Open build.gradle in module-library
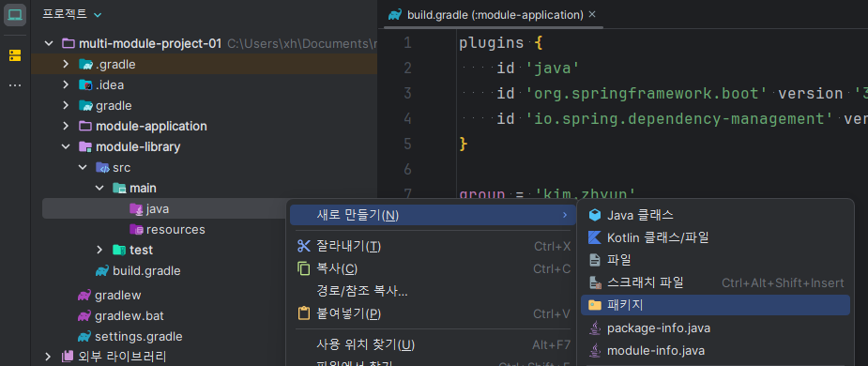Viewport: 868px width, 366px height. 138,271
